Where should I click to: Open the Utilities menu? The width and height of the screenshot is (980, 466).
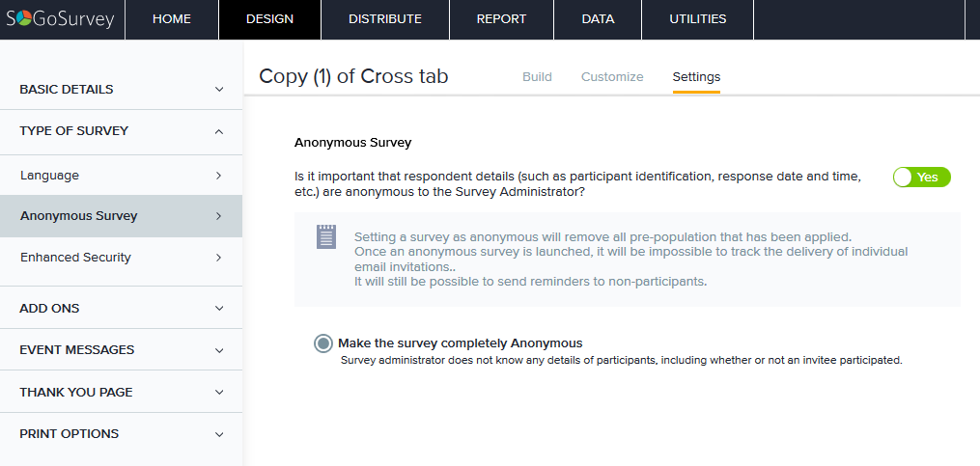(697, 19)
